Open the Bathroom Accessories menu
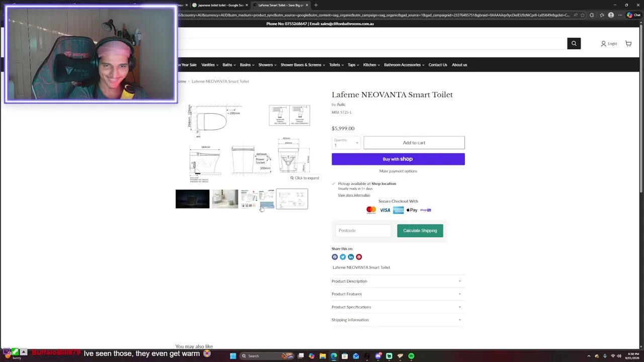644x362 pixels. [404, 65]
